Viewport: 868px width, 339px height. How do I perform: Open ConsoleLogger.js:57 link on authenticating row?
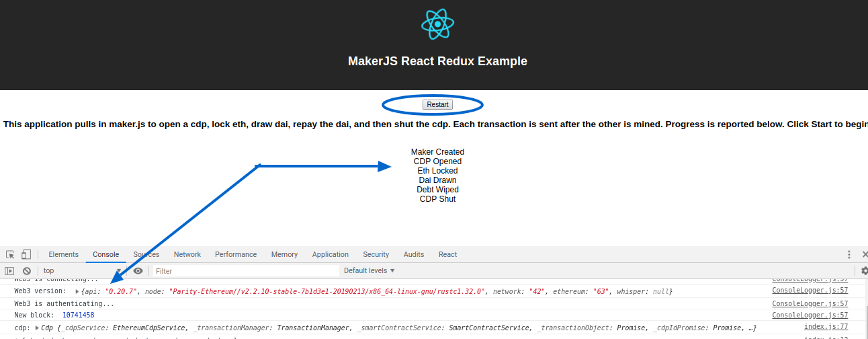(x=810, y=303)
